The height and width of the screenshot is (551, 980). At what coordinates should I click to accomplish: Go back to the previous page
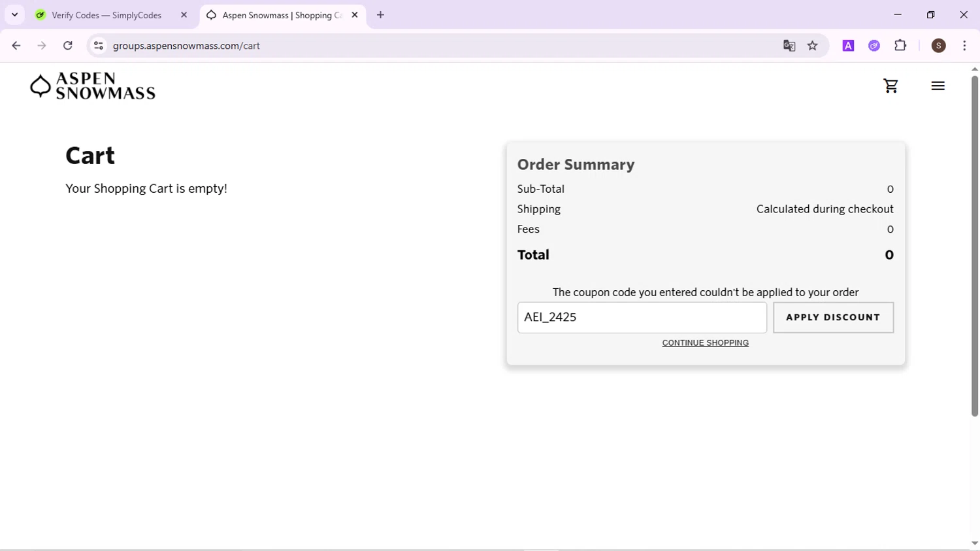[x=16, y=46]
